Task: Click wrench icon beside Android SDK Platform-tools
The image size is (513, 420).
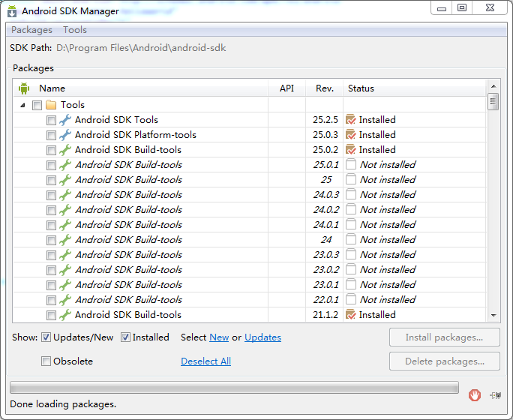Action: tap(65, 135)
